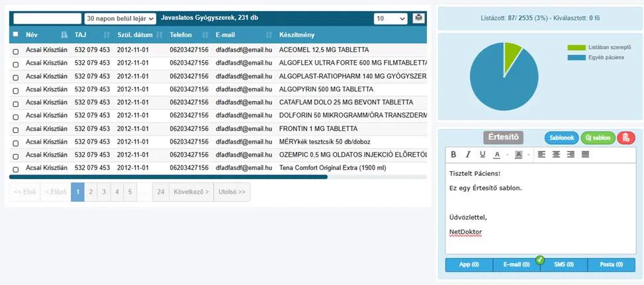Image resolution: width=644 pixels, height=285 pixels.
Task: Click blue Egyéb páciens legend swatch
Action: (576, 58)
